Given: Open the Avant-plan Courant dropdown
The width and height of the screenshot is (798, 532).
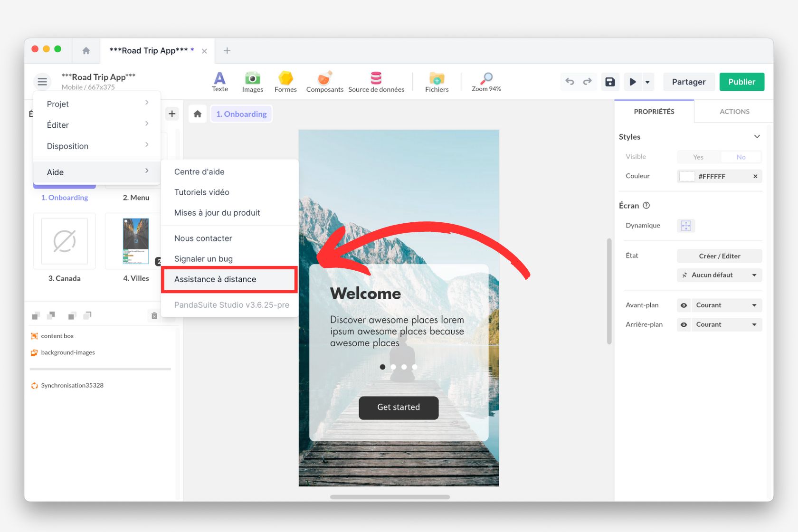Looking at the screenshot, I should pyautogui.click(x=726, y=305).
